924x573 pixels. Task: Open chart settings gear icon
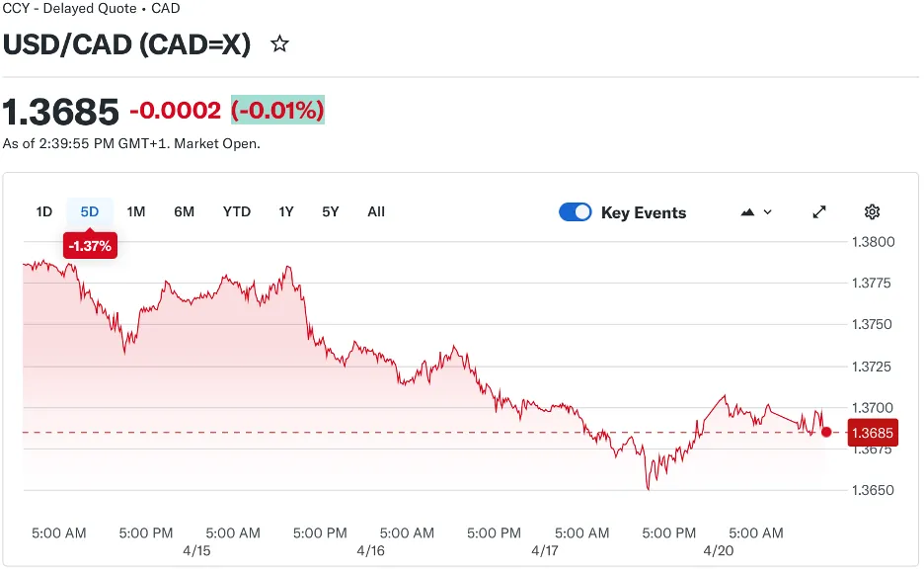[872, 212]
